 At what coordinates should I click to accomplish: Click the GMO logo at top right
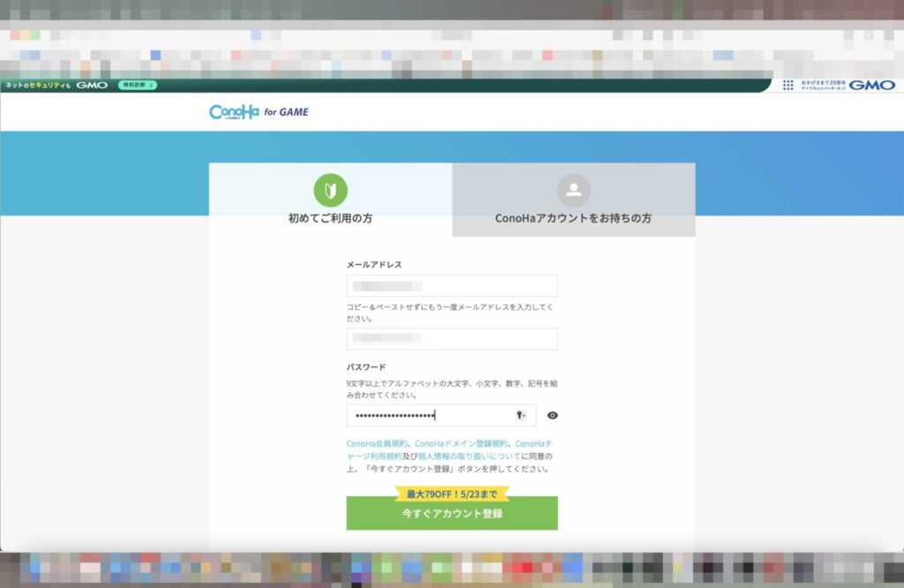click(872, 85)
